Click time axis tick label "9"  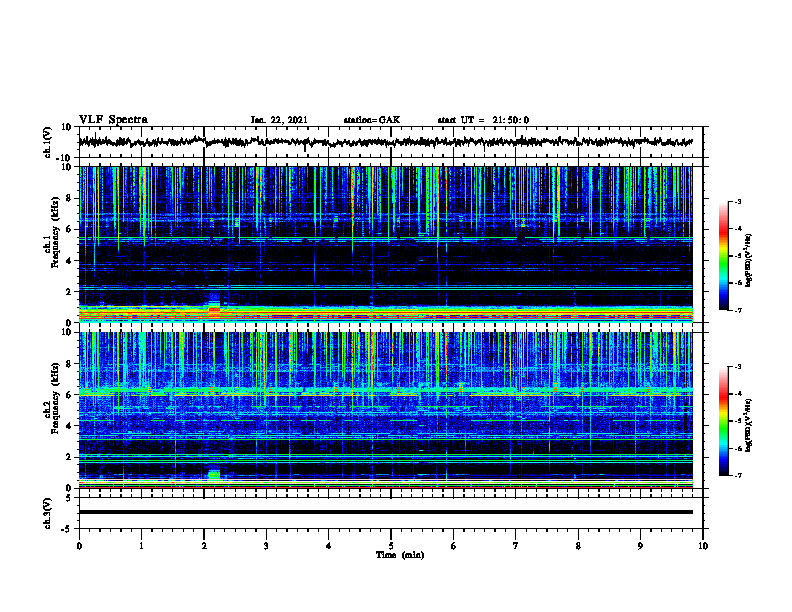click(640, 546)
